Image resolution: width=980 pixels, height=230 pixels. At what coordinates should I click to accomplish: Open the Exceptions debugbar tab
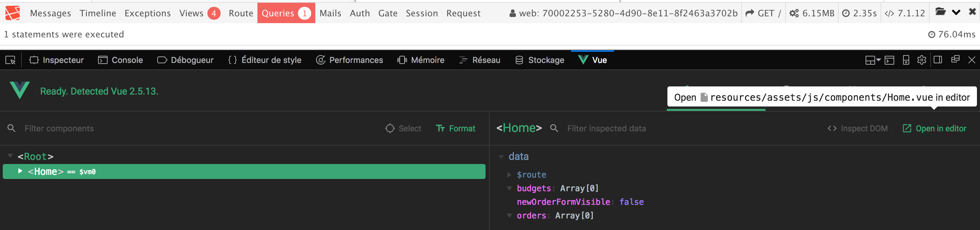(147, 13)
